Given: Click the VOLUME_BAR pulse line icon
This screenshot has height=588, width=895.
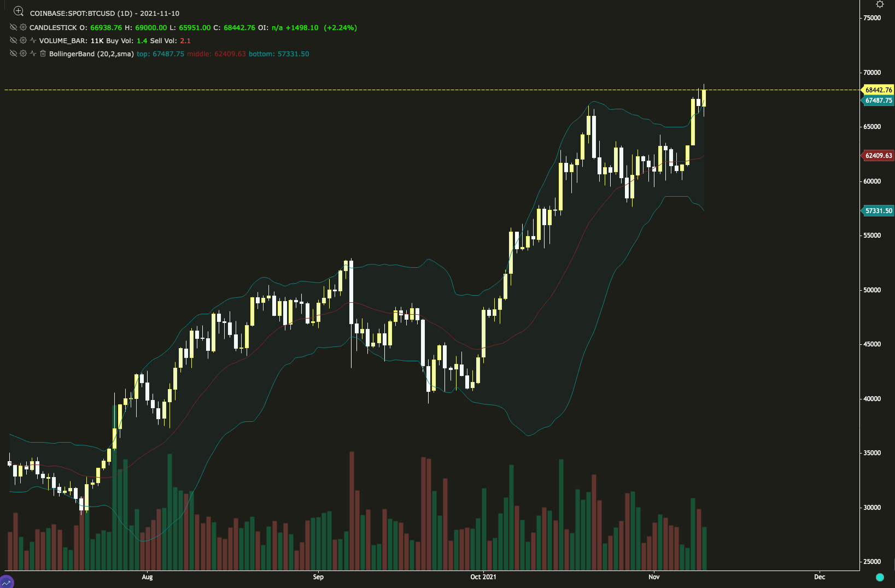Looking at the screenshot, I should (x=33, y=40).
